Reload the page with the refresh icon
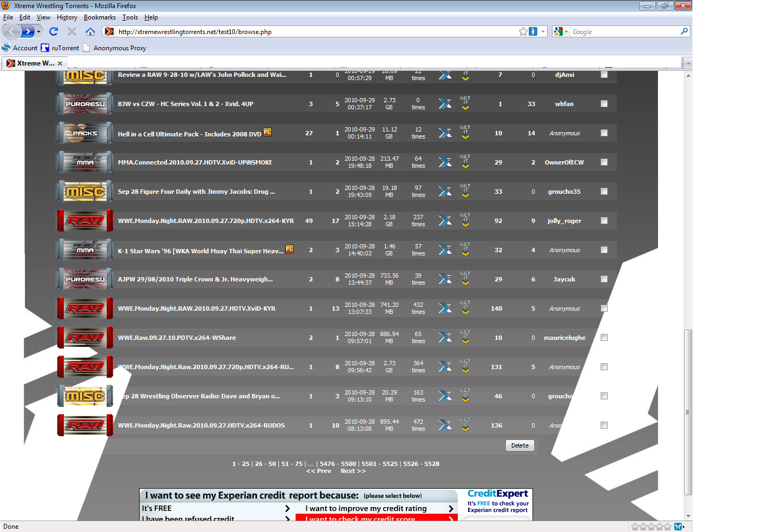Screen dimensions: 776x532 (53, 31)
